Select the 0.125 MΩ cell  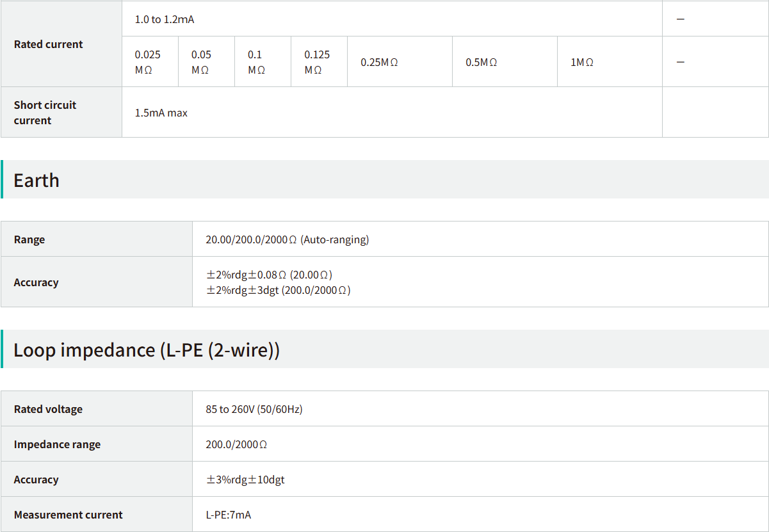pyautogui.click(x=317, y=62)
